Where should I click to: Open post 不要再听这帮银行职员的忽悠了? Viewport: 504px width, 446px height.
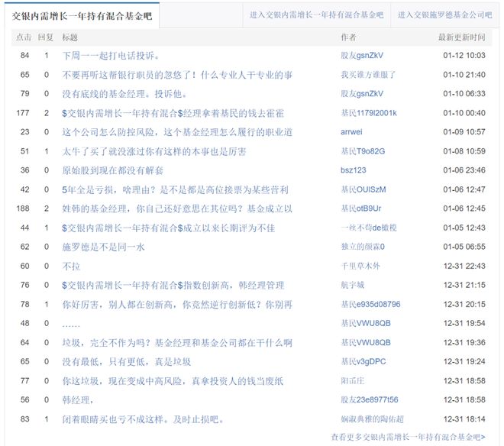pyautogui.click(x=177, y=75)
